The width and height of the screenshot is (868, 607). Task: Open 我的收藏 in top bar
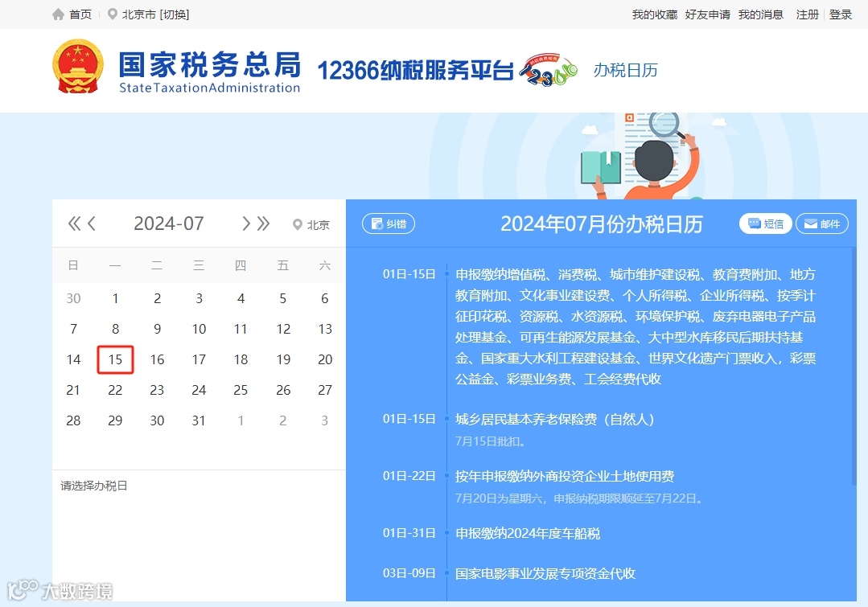point(655,14)
